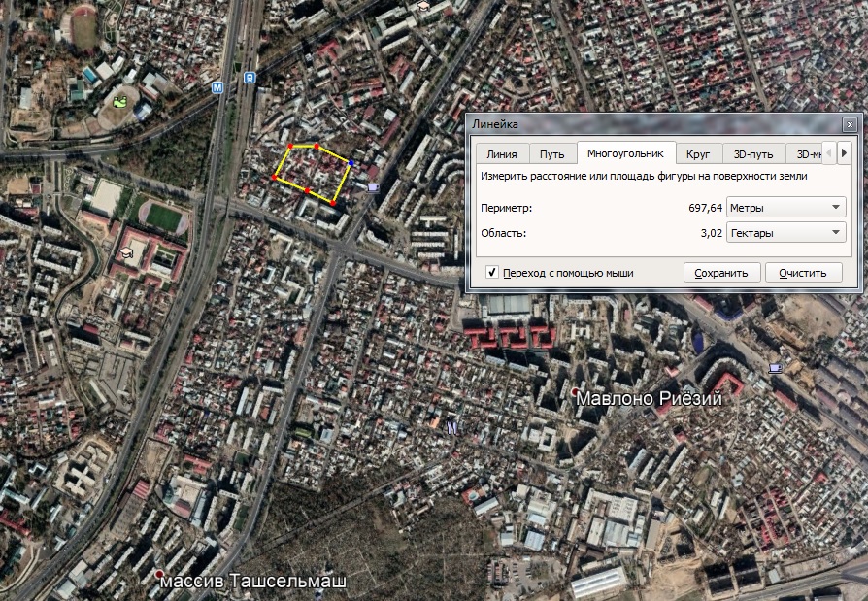Switch to the Линия tab
The height and width of the screenshot is (601, 868).
(502, 154)
